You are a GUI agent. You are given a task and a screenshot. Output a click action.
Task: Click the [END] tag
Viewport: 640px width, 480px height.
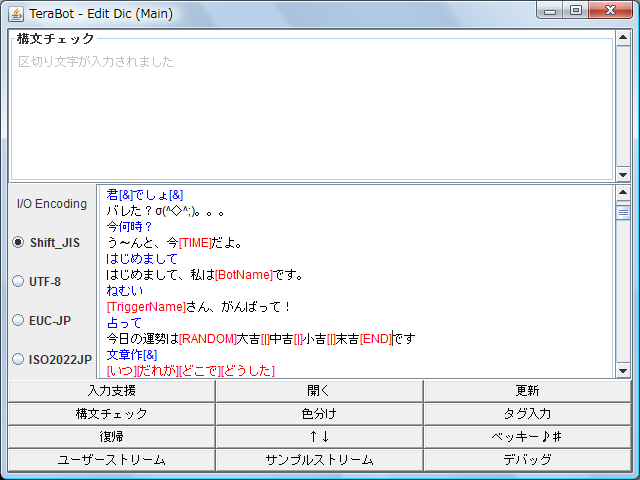pyautogui.click(x=376, y=339)
